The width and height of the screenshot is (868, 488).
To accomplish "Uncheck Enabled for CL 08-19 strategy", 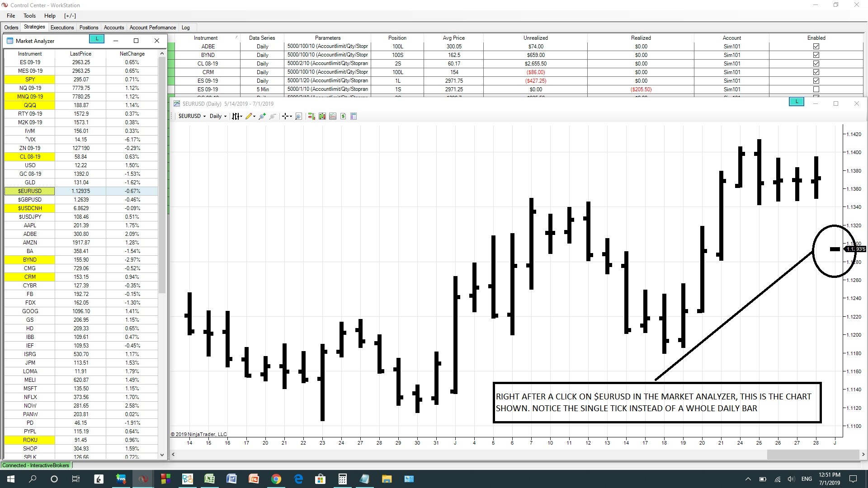I will [x=816, y=64].
